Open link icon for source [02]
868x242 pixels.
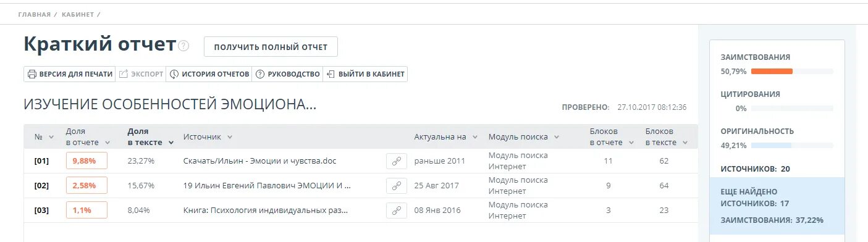(397, 185)
